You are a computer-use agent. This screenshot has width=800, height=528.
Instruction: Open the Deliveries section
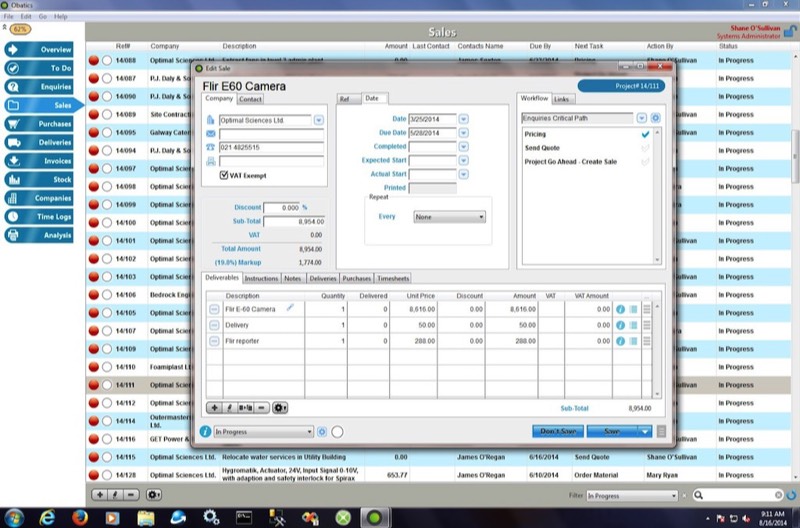[x=39, y=142]
